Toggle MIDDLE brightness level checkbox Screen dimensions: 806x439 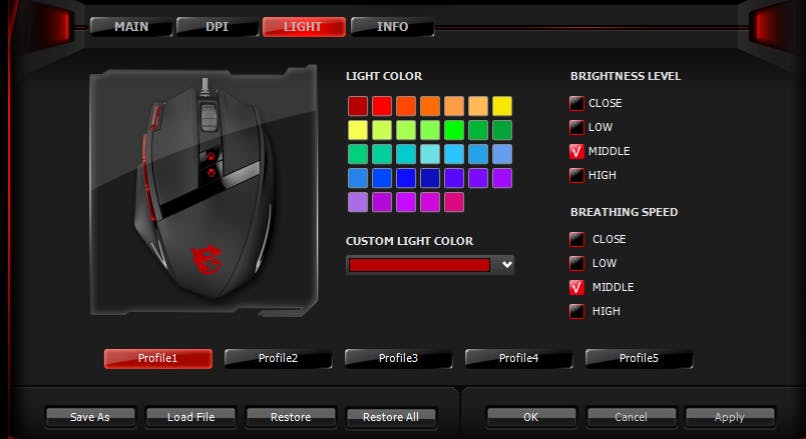[x=577, y=151]
